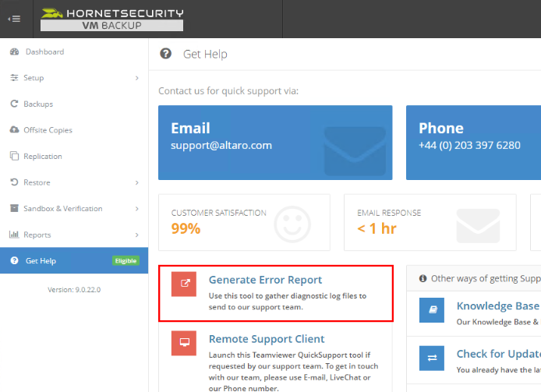Click the Get Help question mark sidebar icon
Image resolution: width=541 pixels, height=392 pixels.
coord(14,260)
